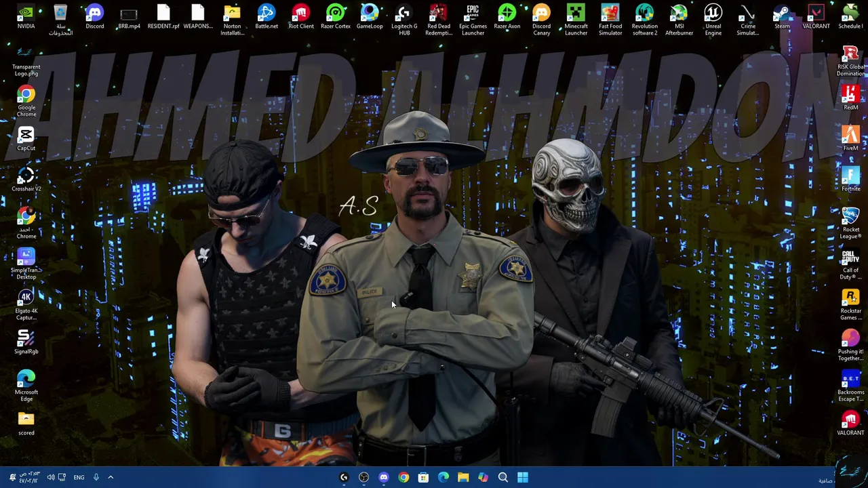Change the ENG input language indicator

point(79,477)
